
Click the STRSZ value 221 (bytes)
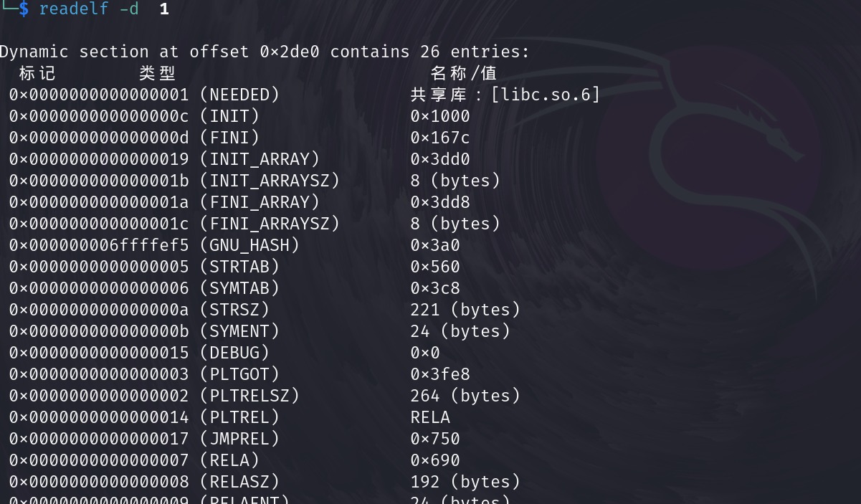click(x=465, y=310)
